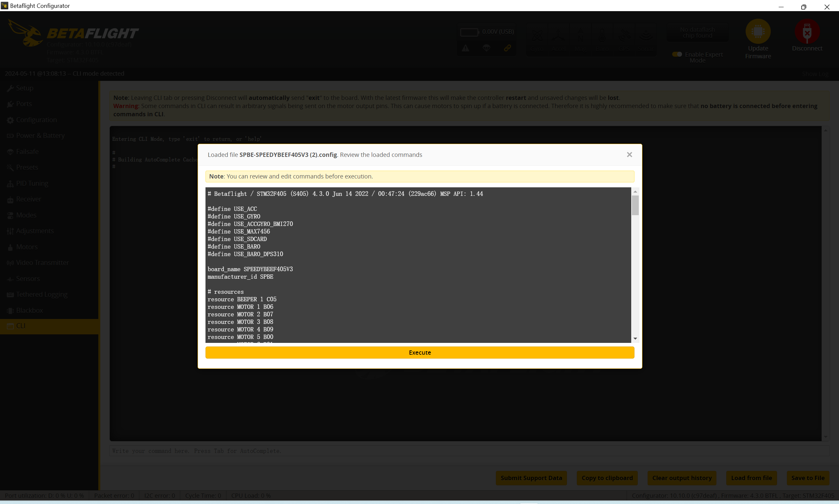Open the Video Transmitter tab
The height and width of the screenshot is (504, 839).
coord(49,263)
